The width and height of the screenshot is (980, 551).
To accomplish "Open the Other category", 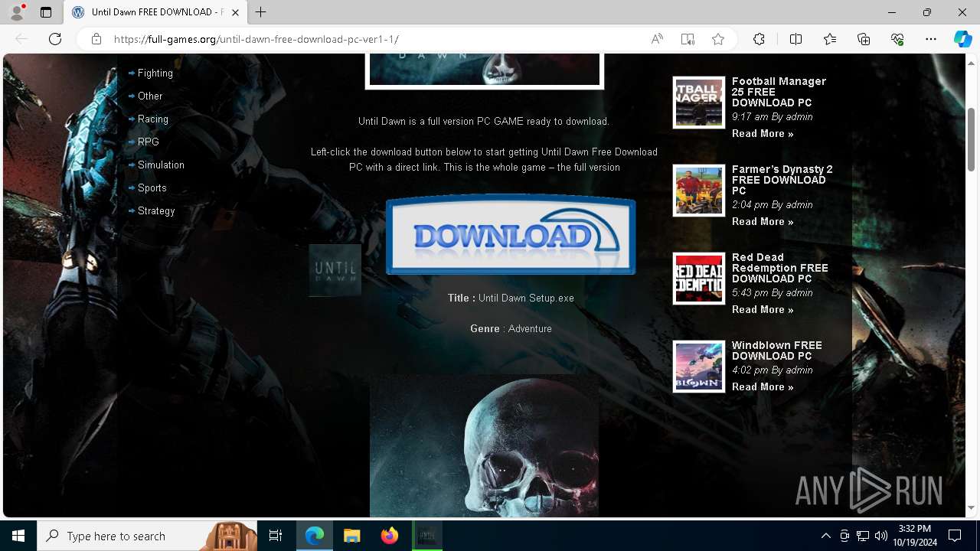I will coord(150,96).
